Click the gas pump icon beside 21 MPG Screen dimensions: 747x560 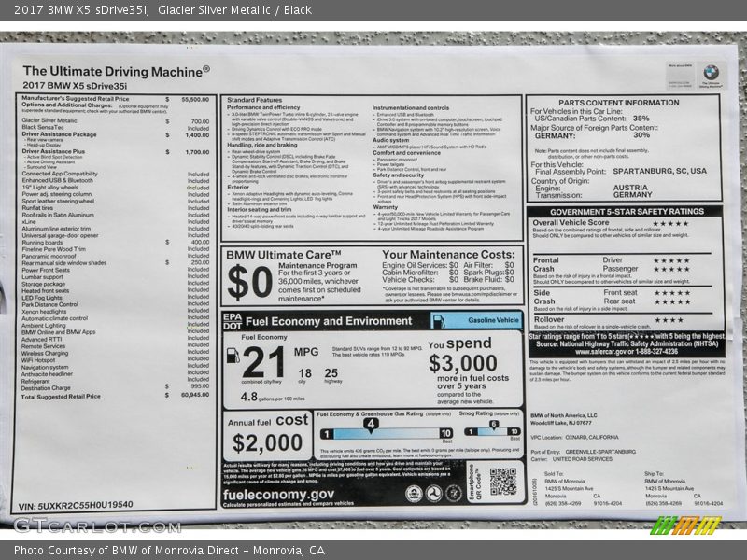click(233, 356)
